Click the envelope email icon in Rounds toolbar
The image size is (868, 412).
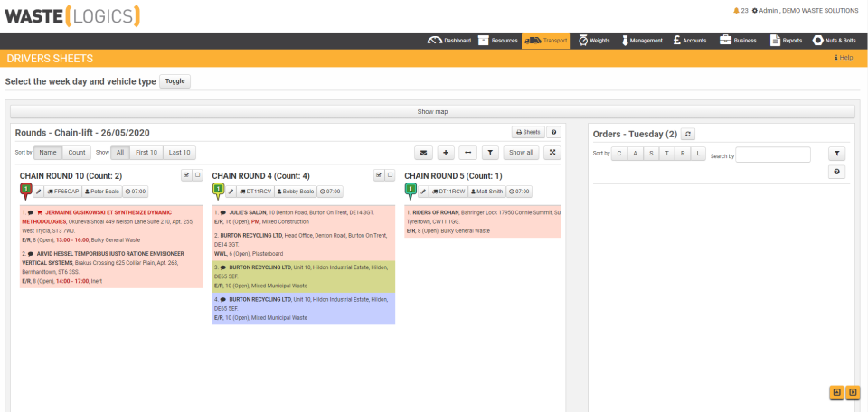click(423, 153)
